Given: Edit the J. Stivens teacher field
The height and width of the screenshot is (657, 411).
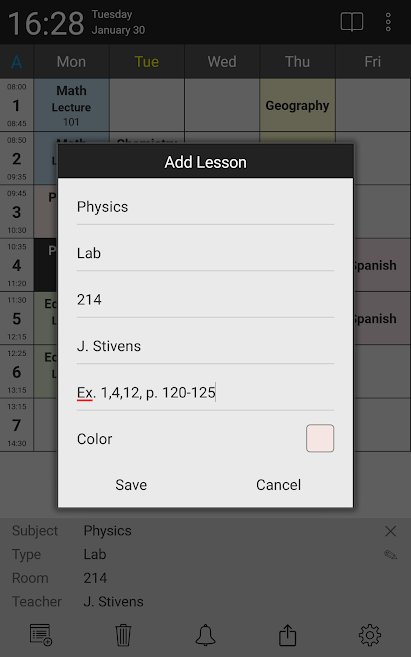Looking at the screenshot, I should coord(205,347).
